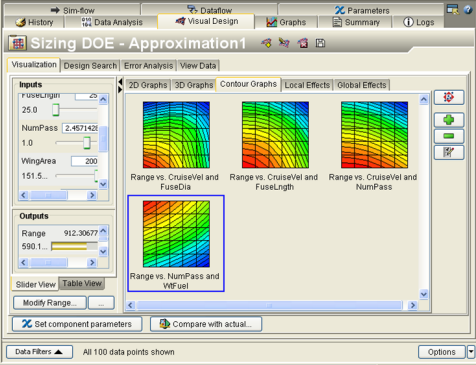Click the Compare with actual button
476x365 pixels.
pos(206,324)
